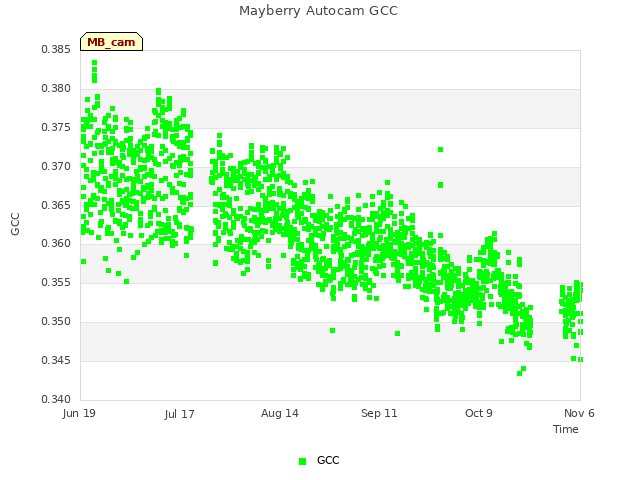Click the 0.365 y-axis value
Viewport: 640px width, 480px height.
click(56, 205)
